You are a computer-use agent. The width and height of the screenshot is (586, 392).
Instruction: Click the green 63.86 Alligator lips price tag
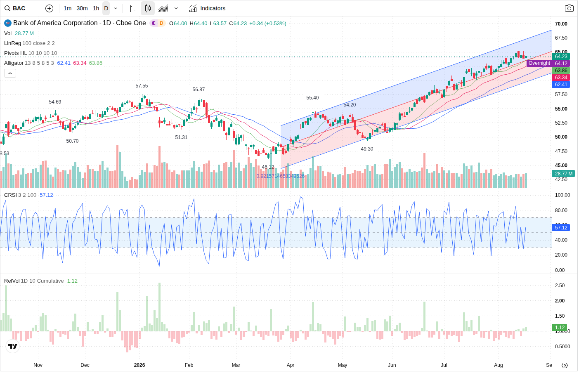click(x=561, y=71)
